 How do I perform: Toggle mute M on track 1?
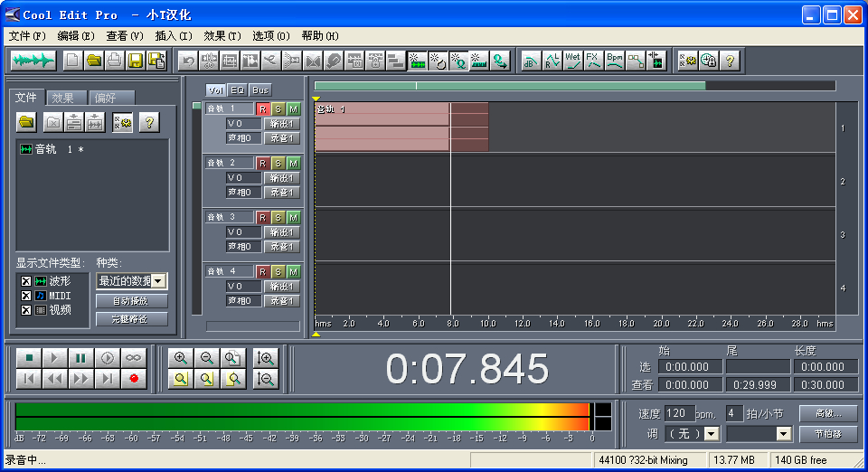click(x=293, y=109)
